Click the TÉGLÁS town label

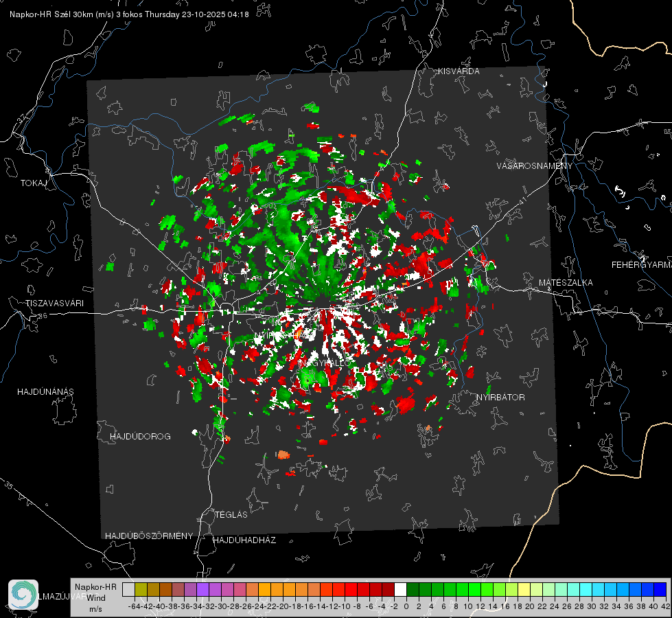tap(231, 515)
